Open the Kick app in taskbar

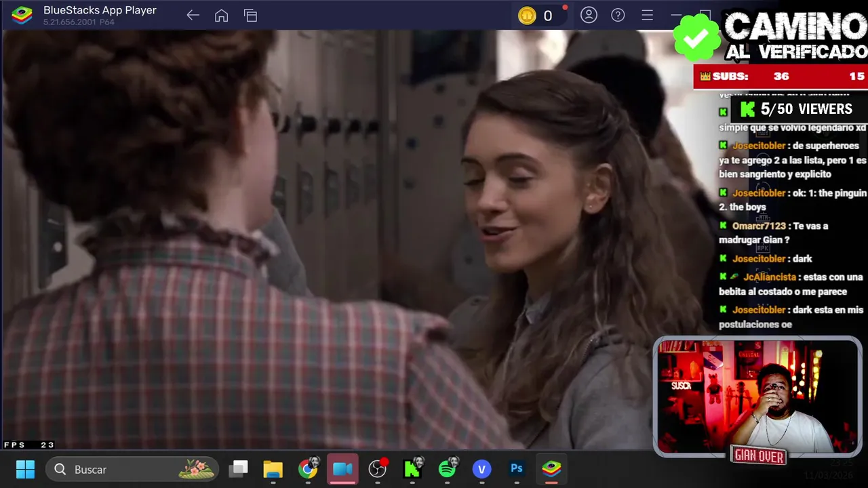coord(413,468)
